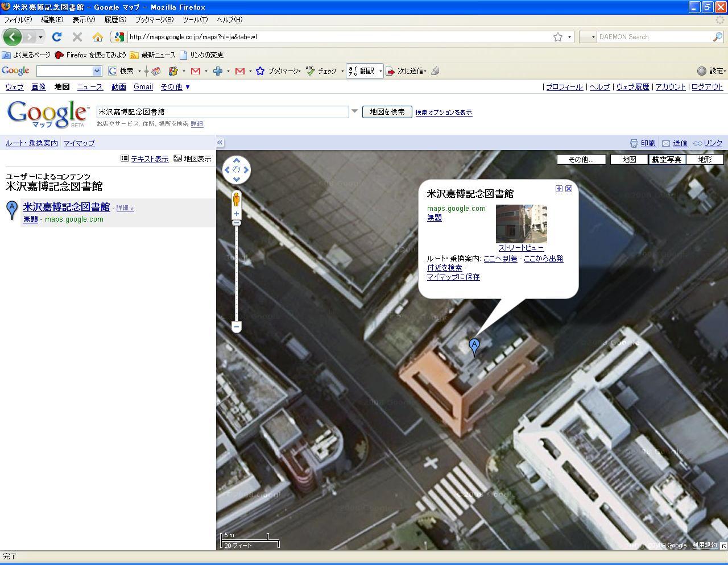Open the 表示(V) menu

point(83,20)
